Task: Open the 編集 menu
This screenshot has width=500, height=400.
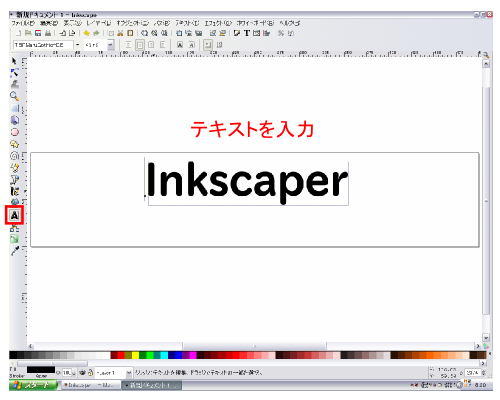Action: (49, 23)
